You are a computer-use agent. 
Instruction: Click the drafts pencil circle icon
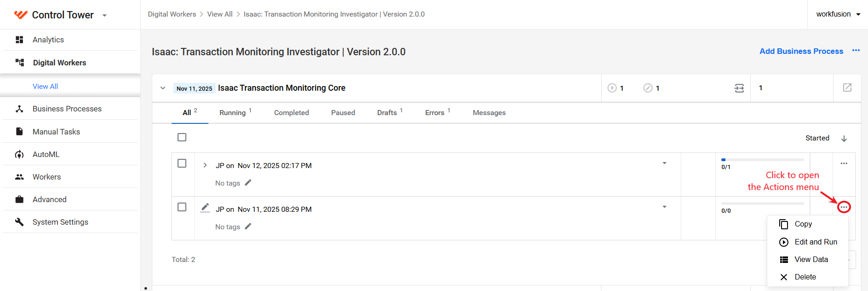click(648, 88)
